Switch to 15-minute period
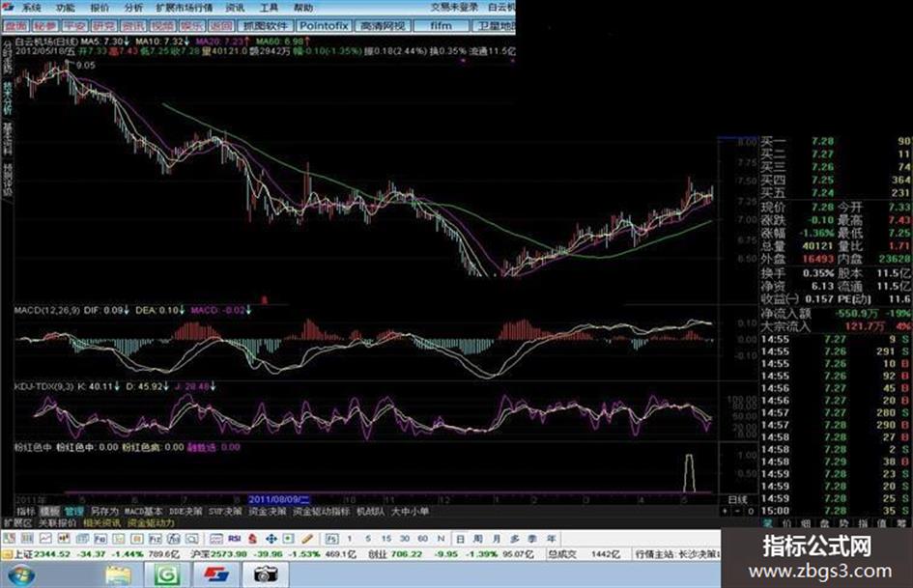Viewport: 913px width, 588px height. pos(386,539)
